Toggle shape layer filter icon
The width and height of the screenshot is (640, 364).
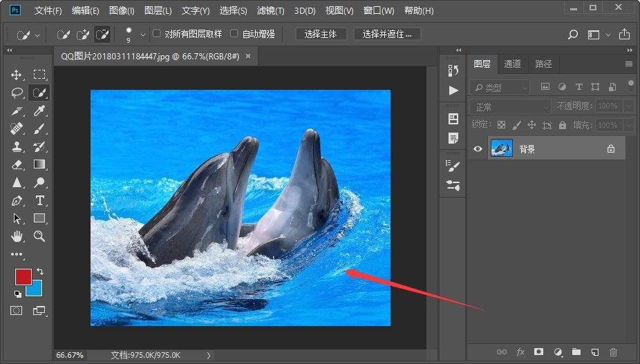pyautogui.click(x=596, y=86)
